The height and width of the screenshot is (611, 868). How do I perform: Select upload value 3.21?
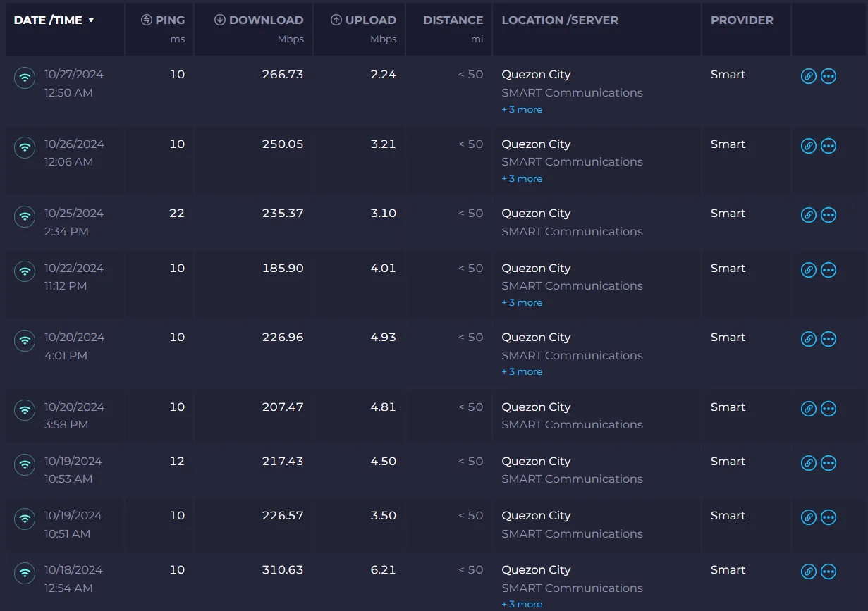384,144
